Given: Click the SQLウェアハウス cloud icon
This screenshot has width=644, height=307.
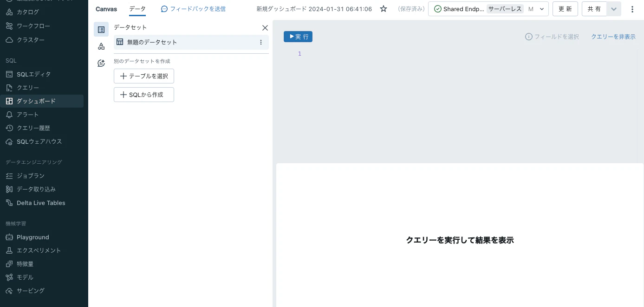Looking at the screenshot, I should (x=9, y=141).
